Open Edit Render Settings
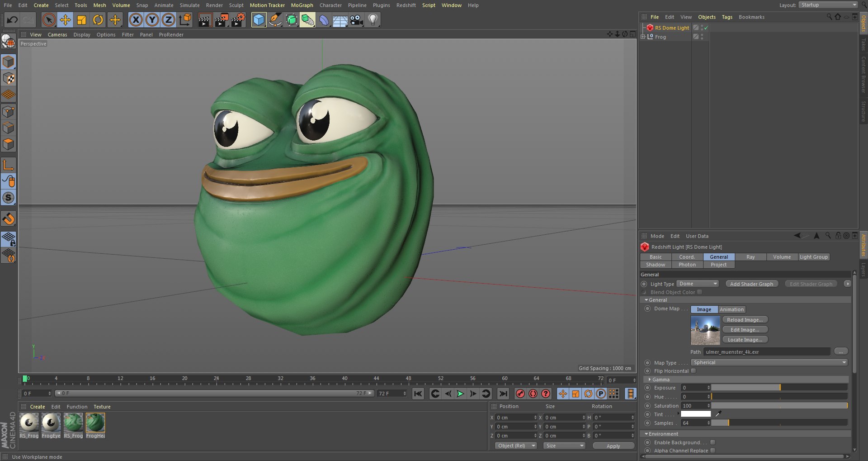This screenshot has width=868, height=461. click(238, 20)
